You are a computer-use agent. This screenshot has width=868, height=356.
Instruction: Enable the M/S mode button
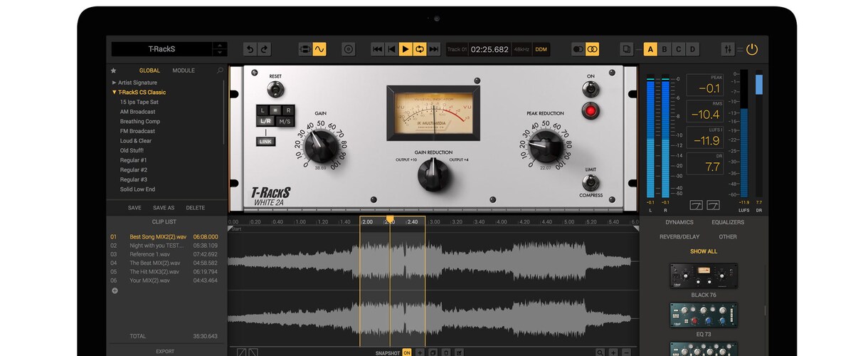pyautogui.click(x=285, y=121)
